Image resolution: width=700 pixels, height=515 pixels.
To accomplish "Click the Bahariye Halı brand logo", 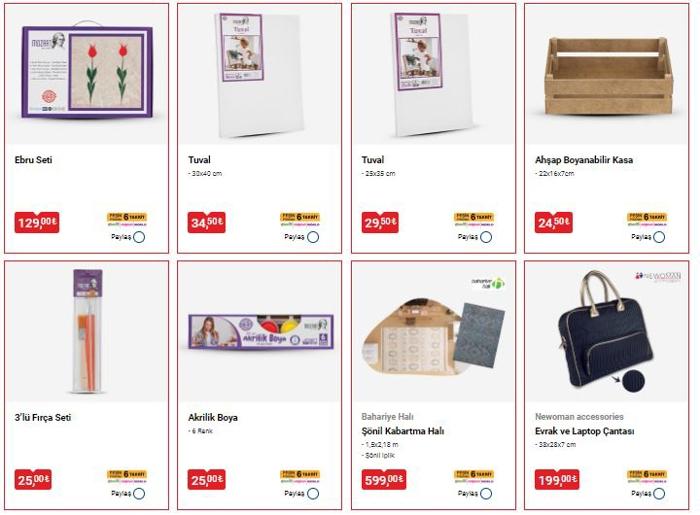I will coord(488,282).
